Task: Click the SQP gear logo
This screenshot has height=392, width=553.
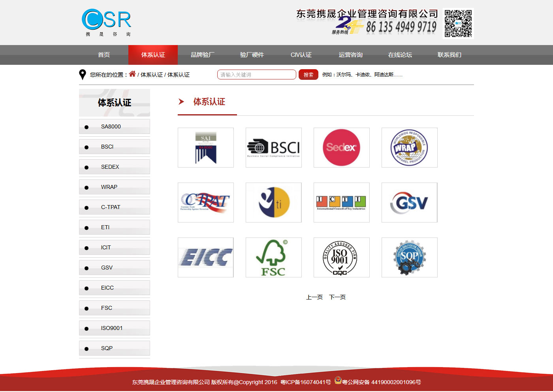Action: (x=409, y=257)
